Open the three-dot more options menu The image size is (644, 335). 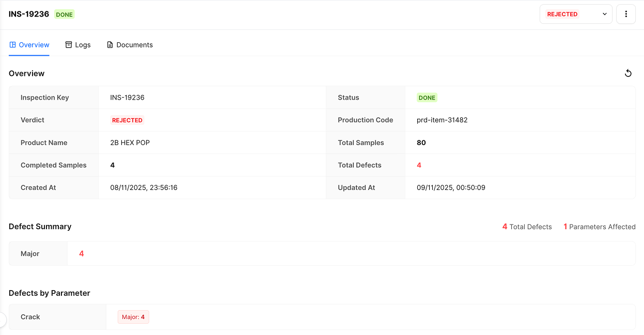coord(626,14)
